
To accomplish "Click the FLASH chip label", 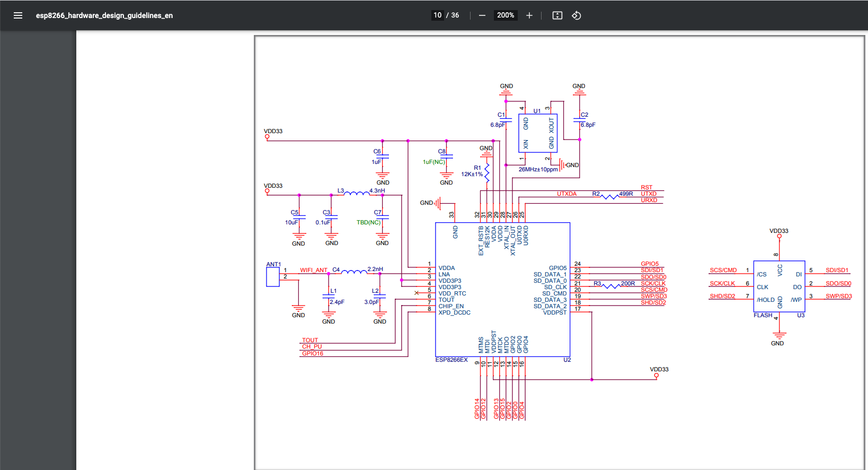I will tap(763, 315).
